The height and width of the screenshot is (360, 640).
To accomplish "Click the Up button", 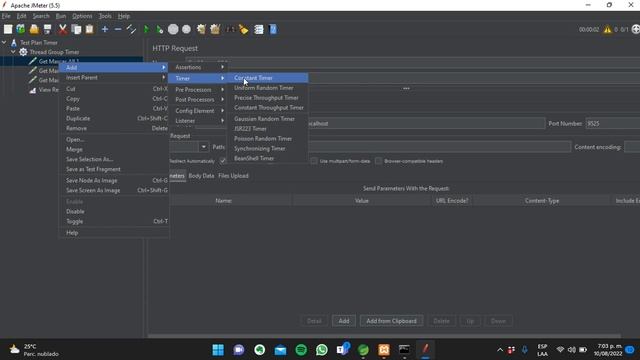I will pyautogui.click(x=470, y=321).
